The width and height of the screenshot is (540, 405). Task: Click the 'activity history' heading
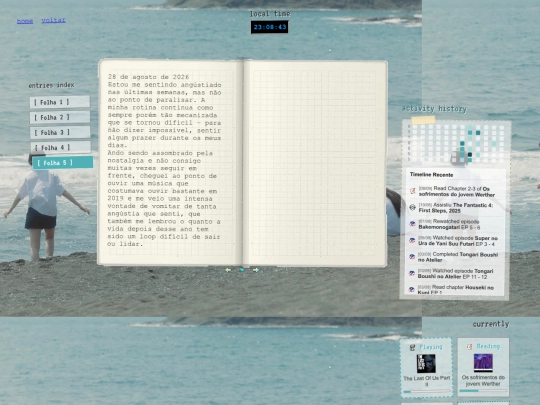[x=434, y=109]
